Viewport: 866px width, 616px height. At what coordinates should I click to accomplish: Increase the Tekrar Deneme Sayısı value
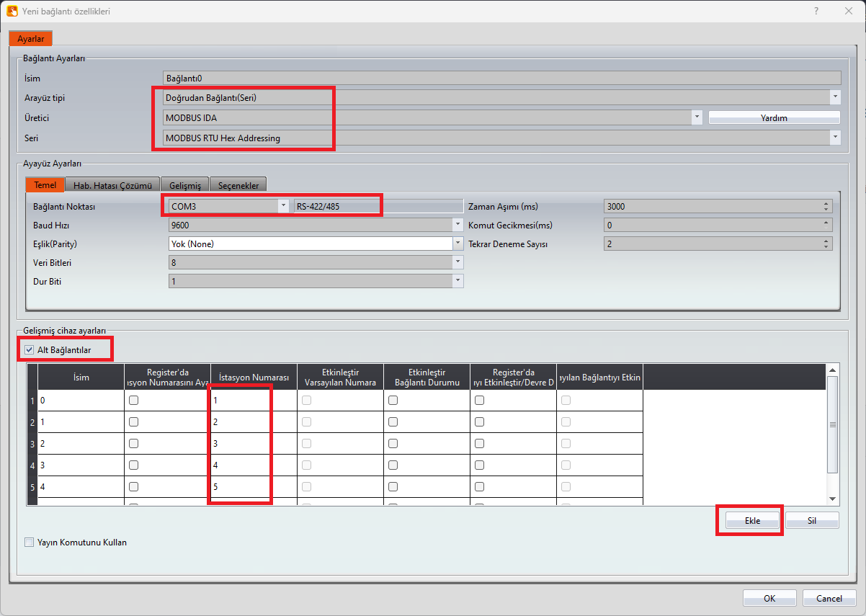click(x=826, y=241)
